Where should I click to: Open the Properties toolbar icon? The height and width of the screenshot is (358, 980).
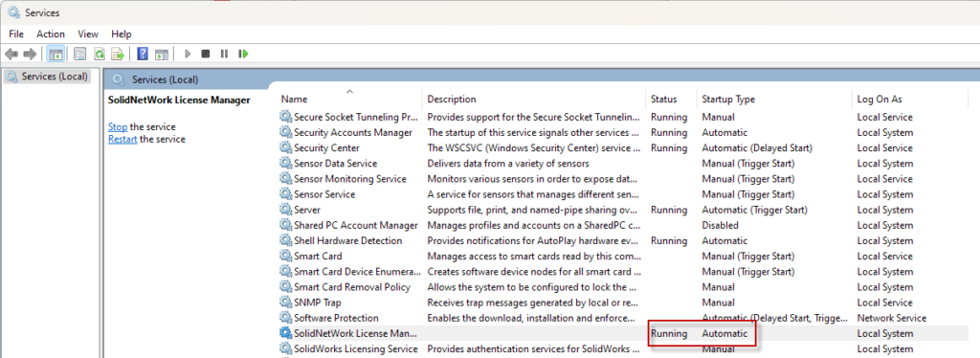pos(80,55)
